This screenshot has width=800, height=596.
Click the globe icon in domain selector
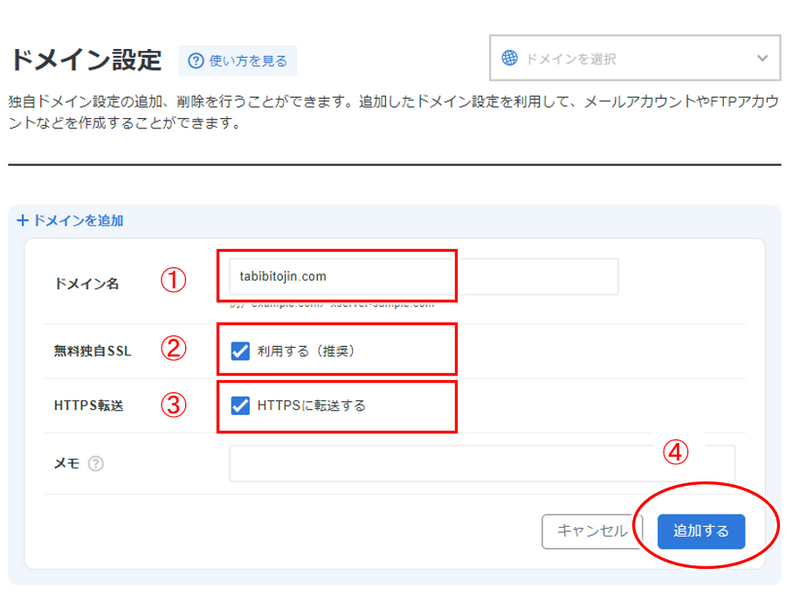(x=509, y=58)
